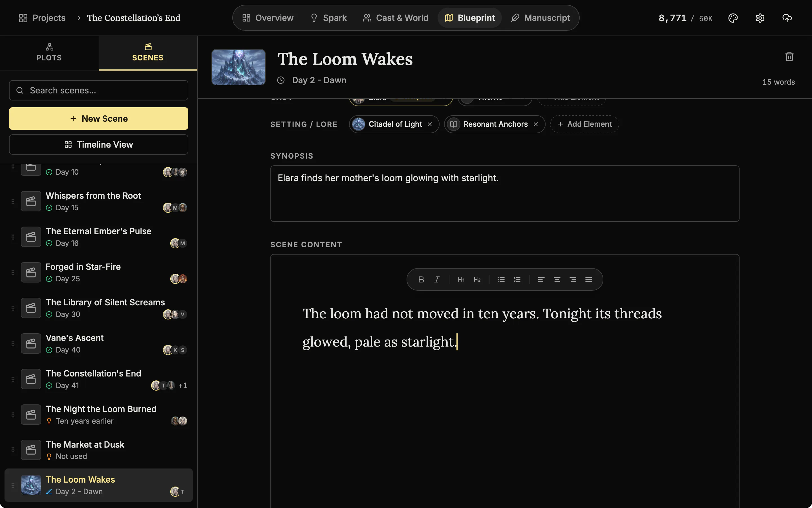Remove Citadel of Light tag
The image size is (812, 508).
tap(429, 124)
